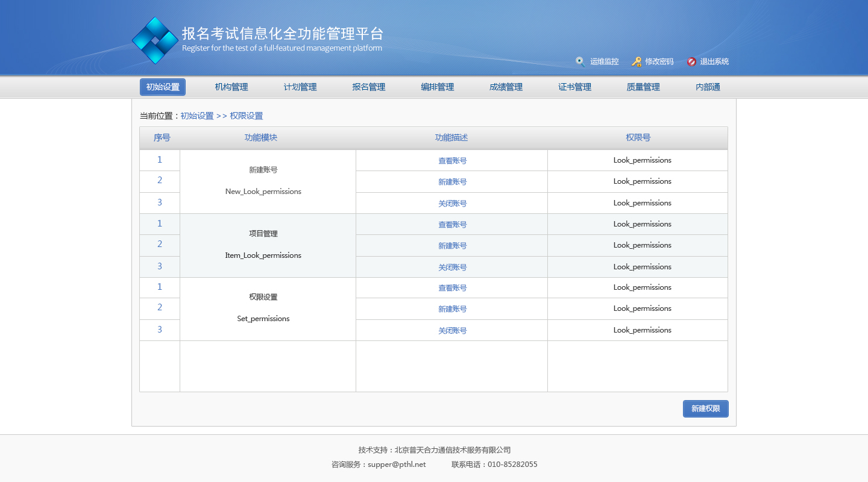The width and height of the screenshot is (868, 482).
Task: Click Look_permissions in 权限设置 关闭账号 row
Action: pyautogui.click(x=643, y=330)
